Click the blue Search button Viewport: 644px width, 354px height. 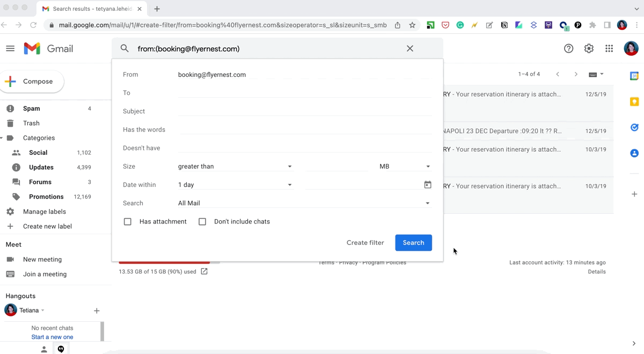(x=414, y=243)
